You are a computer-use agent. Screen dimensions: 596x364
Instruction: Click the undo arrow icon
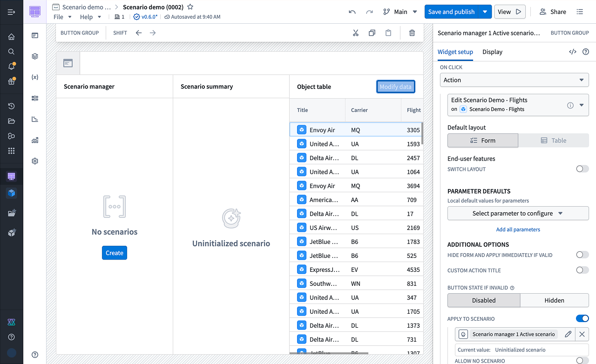click(x=352, y=12)
